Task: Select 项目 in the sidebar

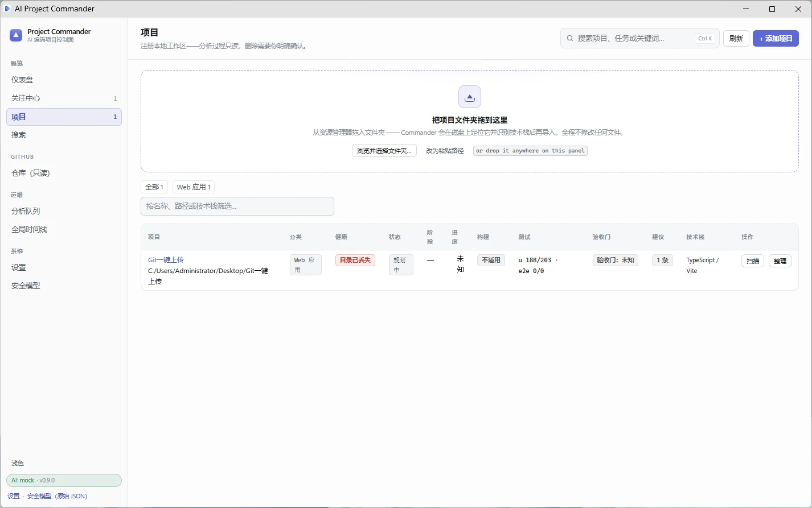Action: [64, 117]
